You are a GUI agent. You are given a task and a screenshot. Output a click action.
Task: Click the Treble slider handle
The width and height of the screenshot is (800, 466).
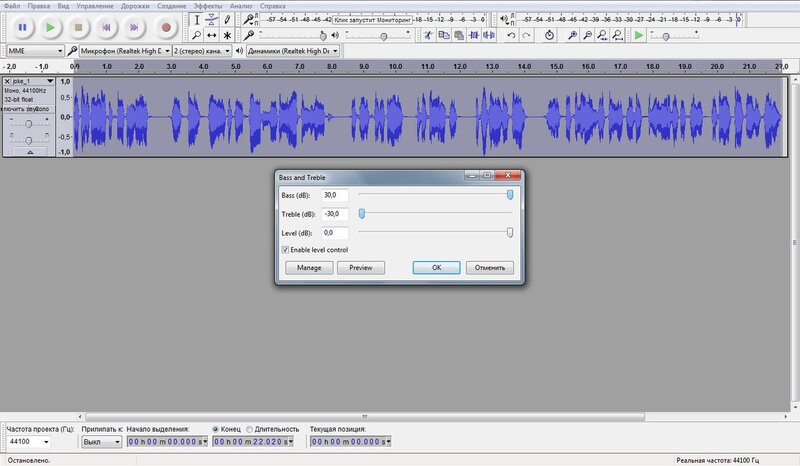point(362,213)
